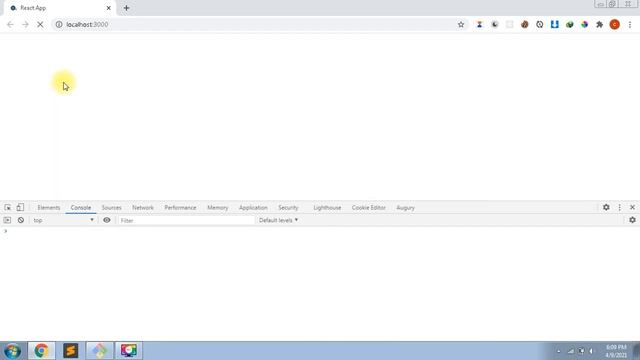
Task: Open the Sources tab
Action: pos(111,207)
